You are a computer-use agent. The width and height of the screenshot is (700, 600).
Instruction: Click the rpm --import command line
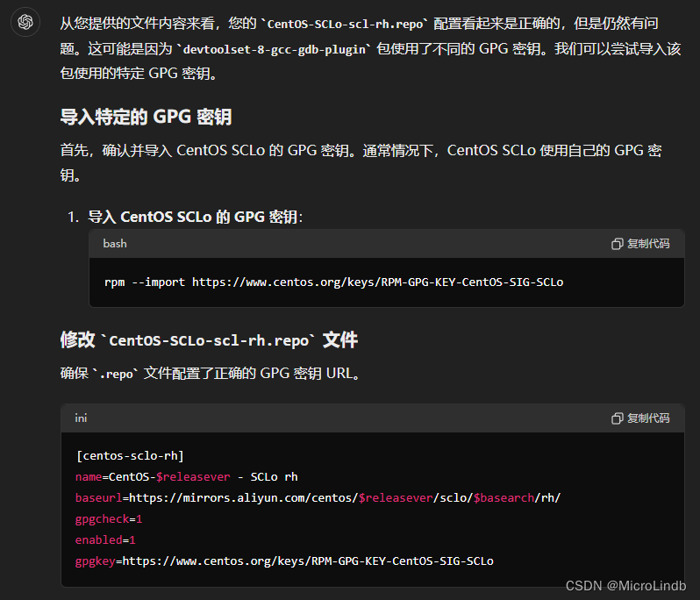click(x=333, y=282)
